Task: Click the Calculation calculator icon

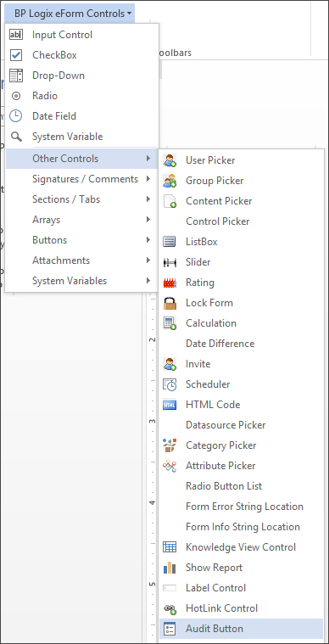Action: tap(170, 323)
